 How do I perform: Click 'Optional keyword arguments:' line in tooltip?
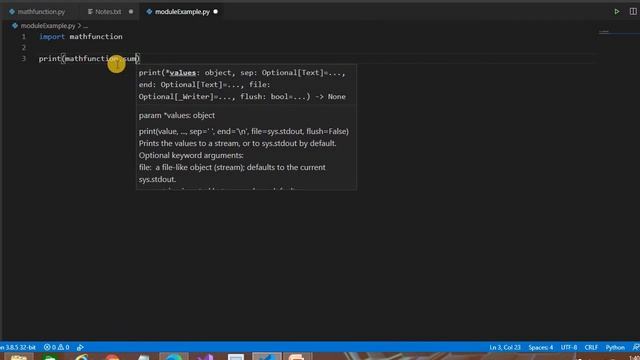click(x=191, y=156)
